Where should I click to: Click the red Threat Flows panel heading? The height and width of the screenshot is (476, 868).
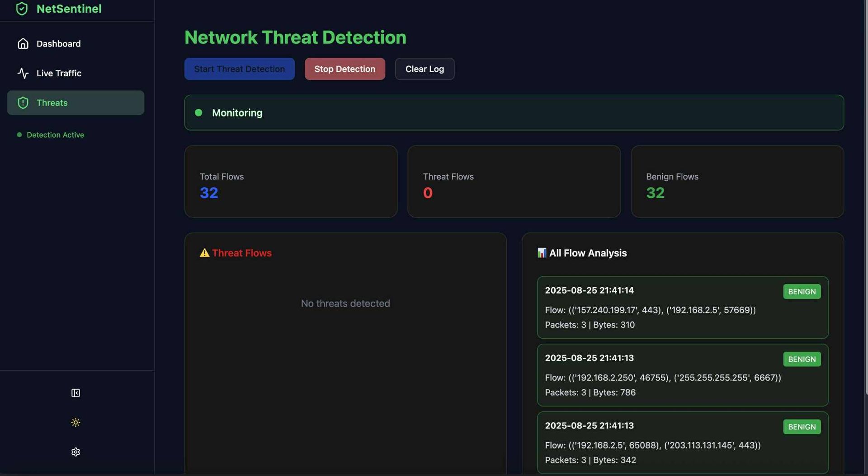(242, 253)
